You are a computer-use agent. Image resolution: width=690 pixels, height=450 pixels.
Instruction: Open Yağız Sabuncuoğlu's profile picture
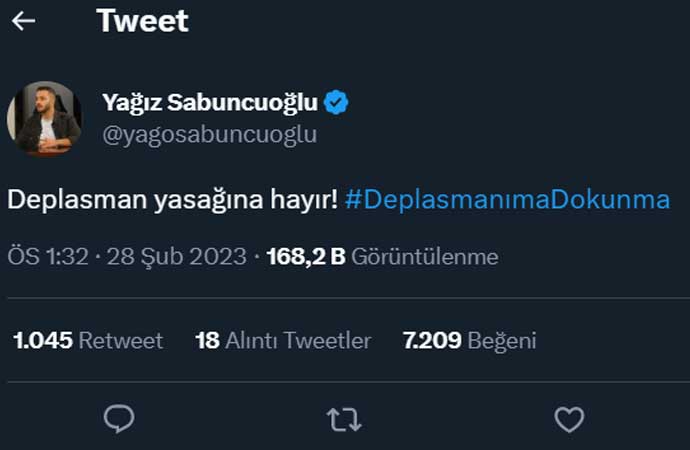click(45, 118)
